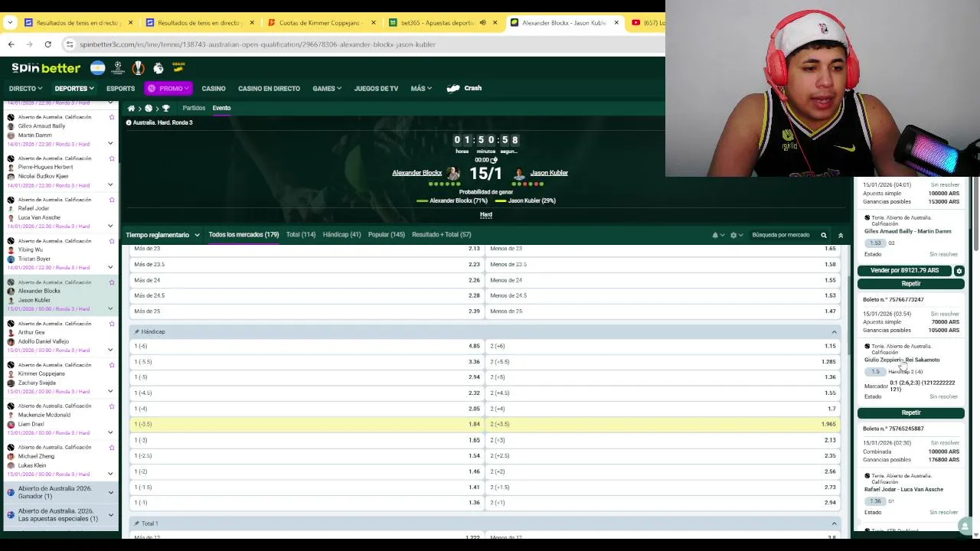The height and width of the screenshot is (551, 980).
Task: Open the support chat bubble icon
Action: [x=965, y=526]
